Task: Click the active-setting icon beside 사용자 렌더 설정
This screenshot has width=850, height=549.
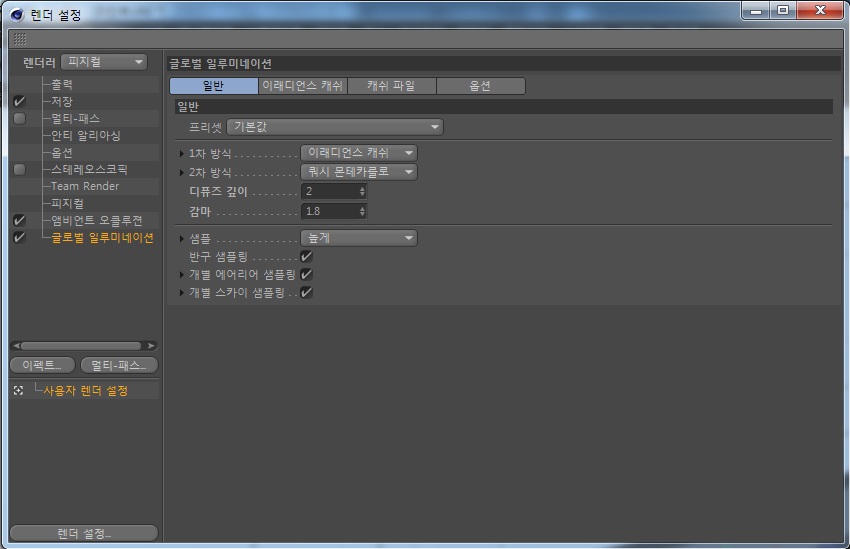Action: pyautogui.click(x=19, y=391)
